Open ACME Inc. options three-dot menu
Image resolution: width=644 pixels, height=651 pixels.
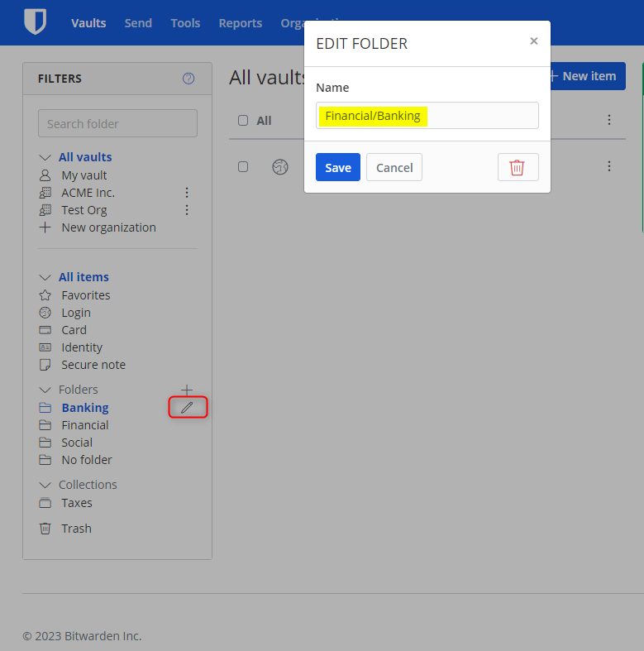[187, 193]
